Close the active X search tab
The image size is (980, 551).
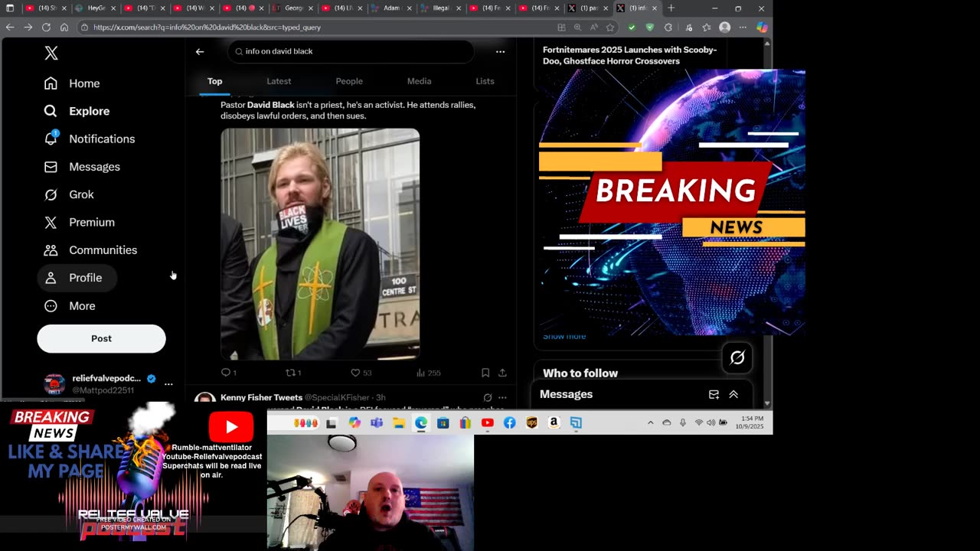click(x=655, y=8)
